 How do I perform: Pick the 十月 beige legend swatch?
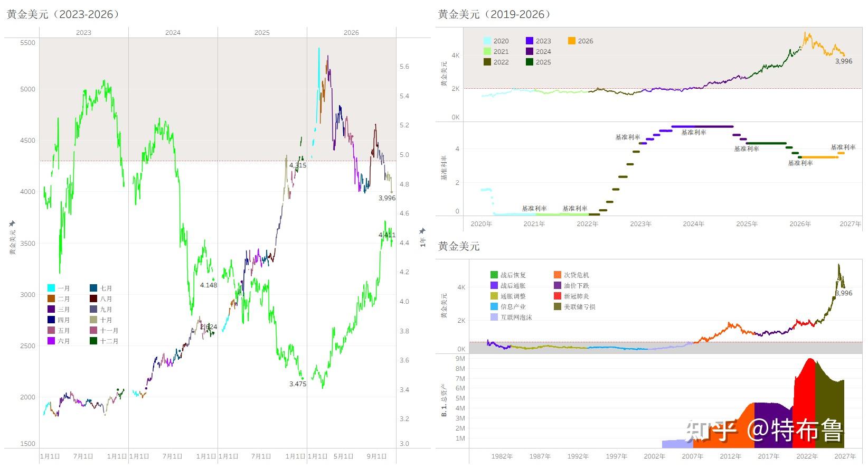(93, 320)
